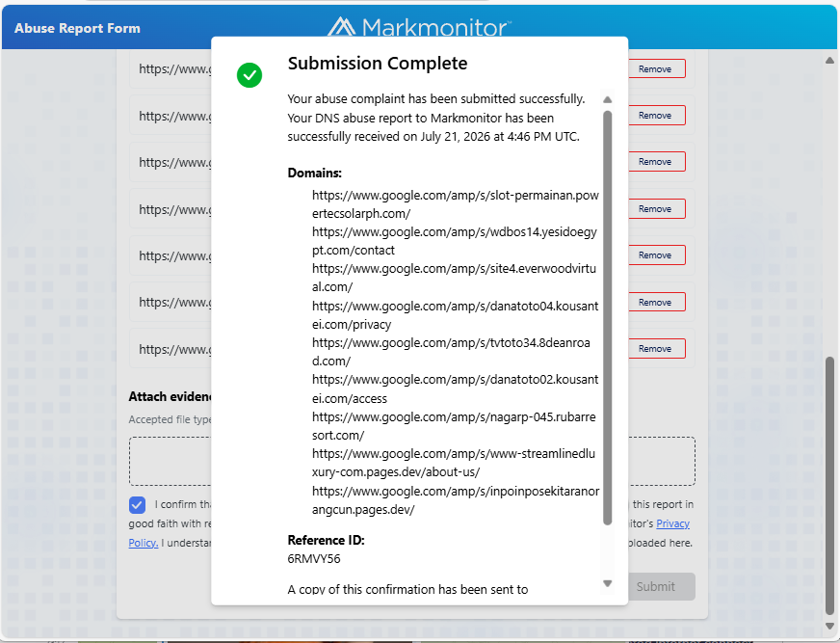The height and width of the screenshot is (643, 840).
Task: Click the site4.everwoodvirtual.com domain entry
Action: pos(454,278)
